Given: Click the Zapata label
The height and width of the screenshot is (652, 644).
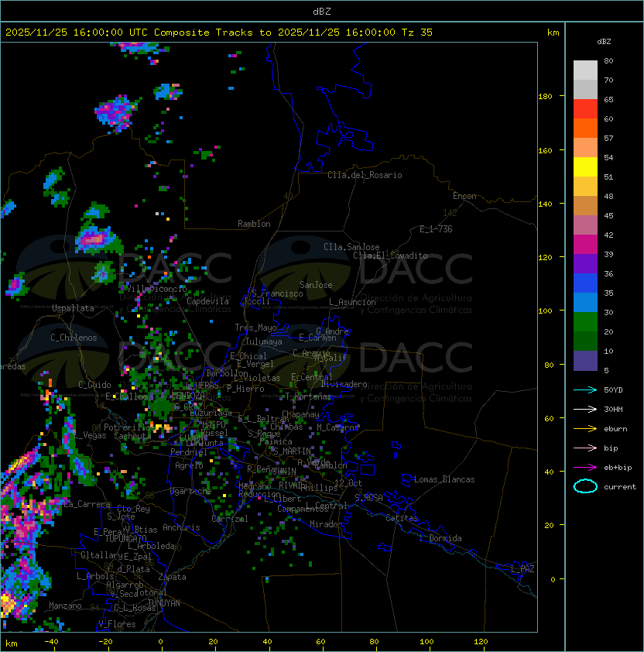Looking at the screenshot, I should pyautogui.click(x=172, y=577).
